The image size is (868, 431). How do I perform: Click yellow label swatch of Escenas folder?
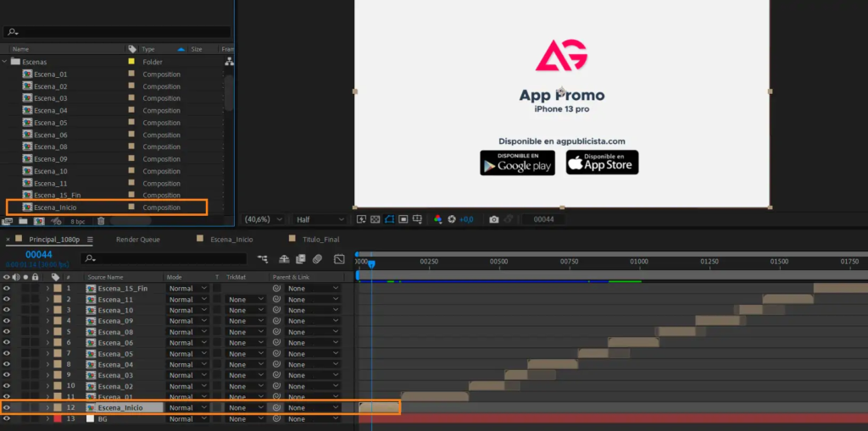[131, 62]
